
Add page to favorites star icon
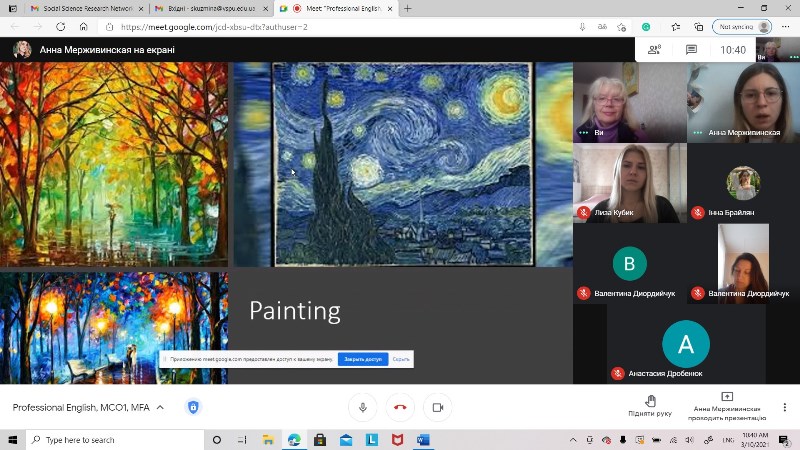tap(621, 27)
